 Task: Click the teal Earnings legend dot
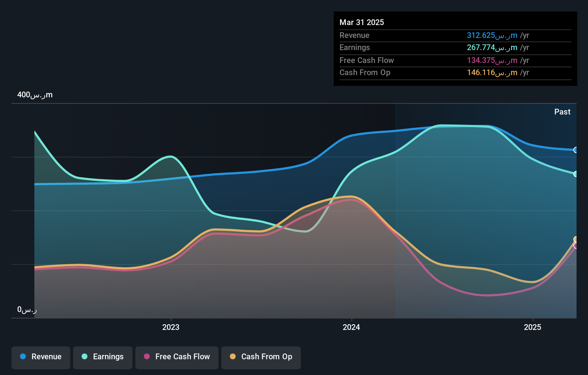[85, 356]
